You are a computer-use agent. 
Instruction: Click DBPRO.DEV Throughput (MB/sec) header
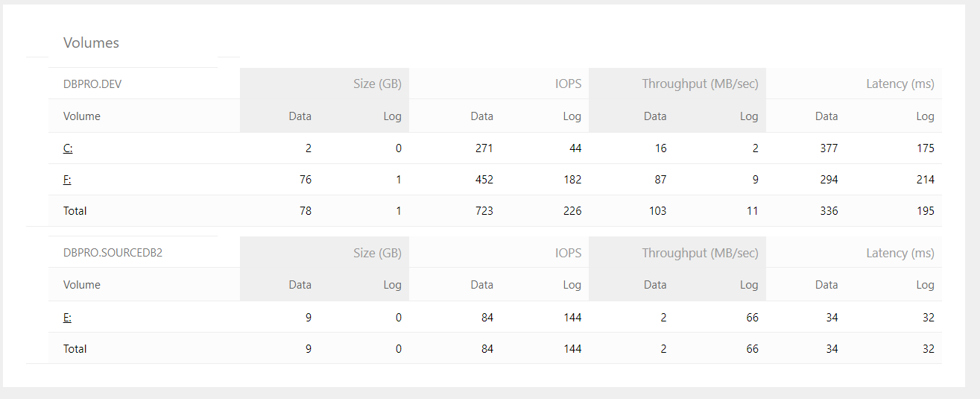(700, 84)
